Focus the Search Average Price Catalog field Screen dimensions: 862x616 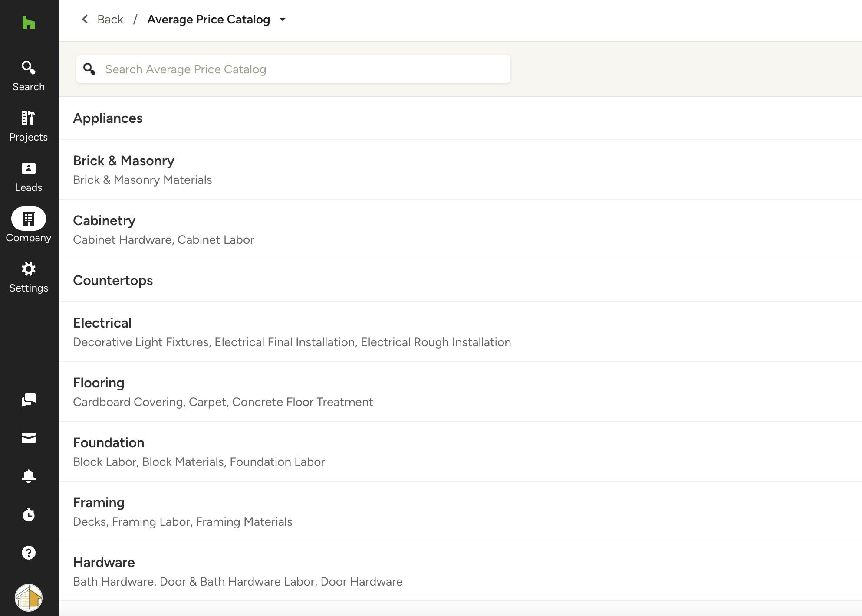coord(293,69)
